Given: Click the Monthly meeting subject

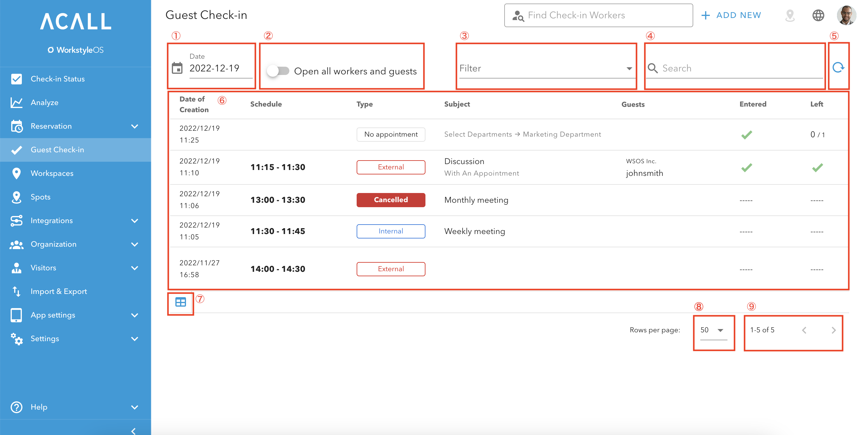Looking at the screenshot, I should tap(476, 200).
